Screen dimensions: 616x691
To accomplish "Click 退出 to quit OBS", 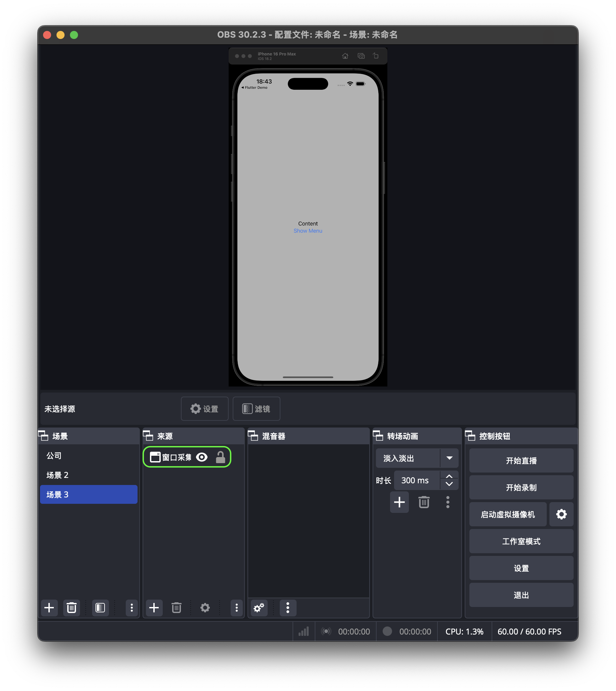I will tap(521, 595).
